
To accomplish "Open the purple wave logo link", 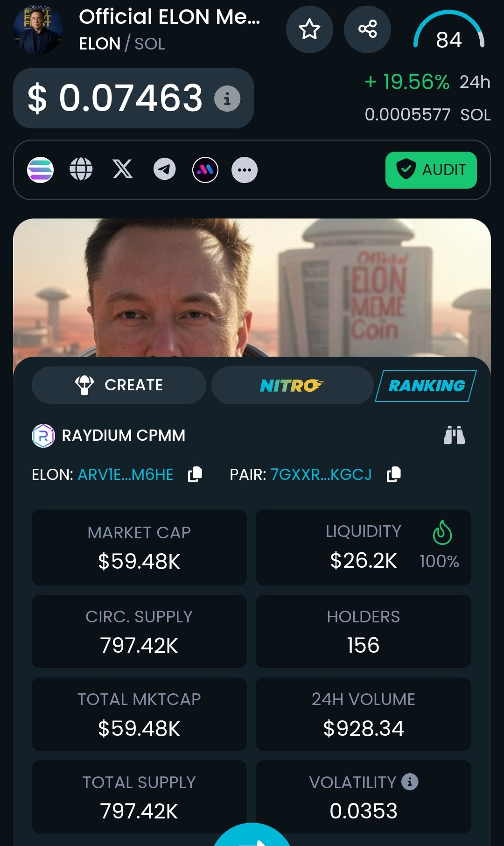I will coord(205,170).
